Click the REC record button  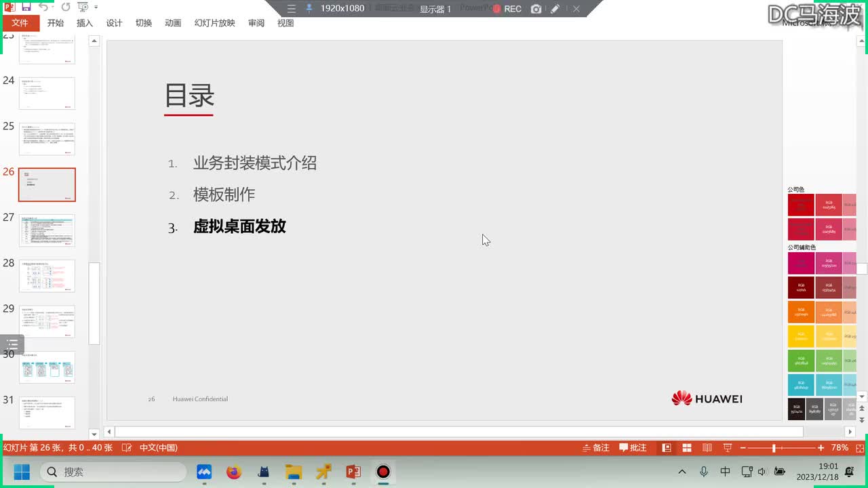507,9
